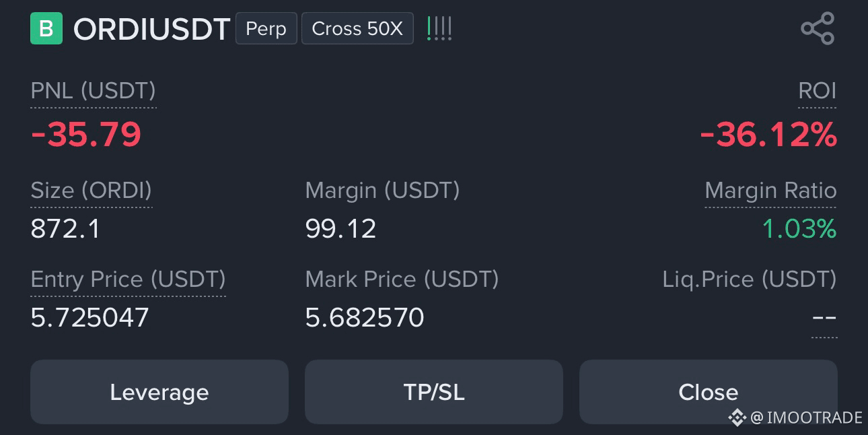Click the -36.12% ROI value
Image resolution: width=868 pixels, height=435 pixels.
(768, 135)
